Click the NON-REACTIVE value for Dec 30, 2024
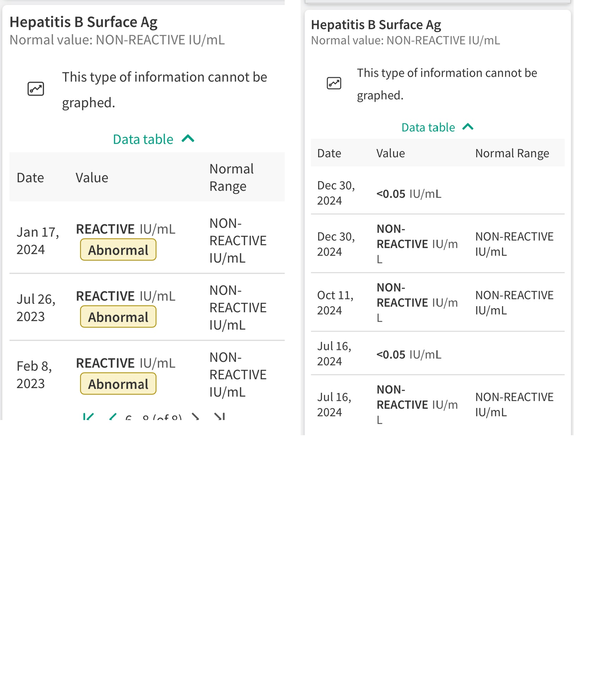Viewport: 616px width, 681px height. (417, 244)
